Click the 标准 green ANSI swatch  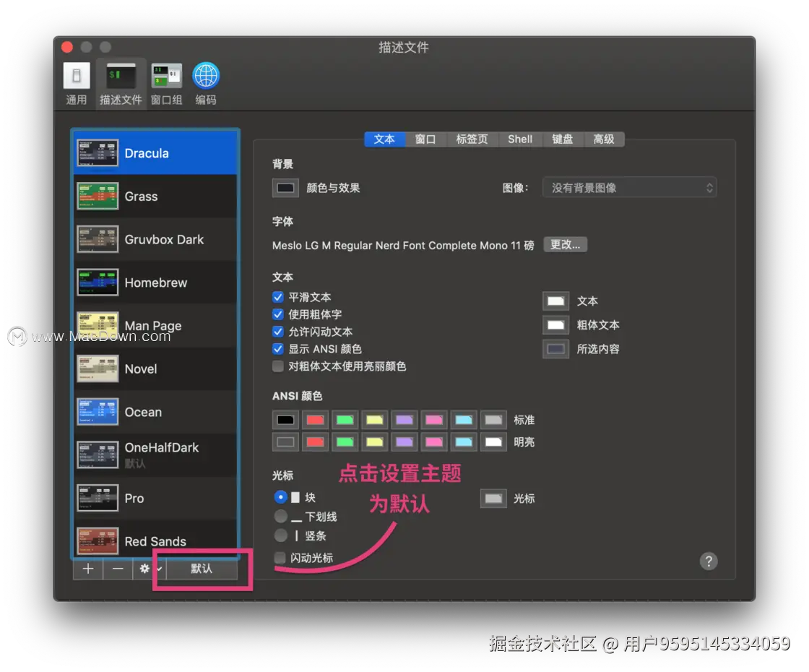[345, 420]
